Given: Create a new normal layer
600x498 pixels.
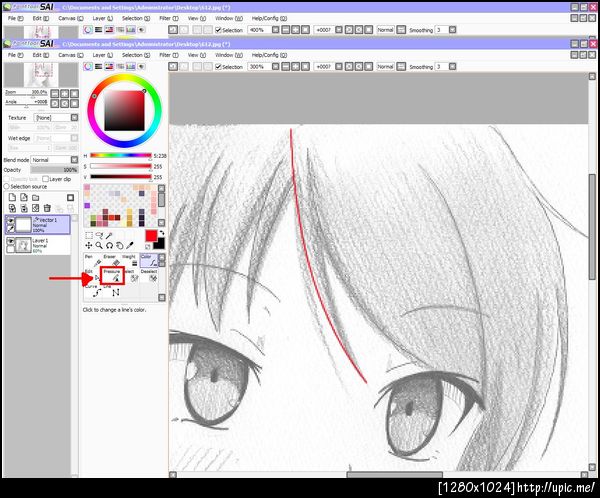Looking at the screenshot, I should (x=12, y=197).
